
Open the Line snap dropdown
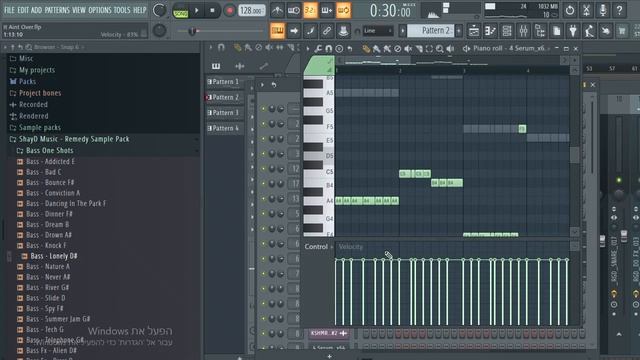[x=378, y=31]
